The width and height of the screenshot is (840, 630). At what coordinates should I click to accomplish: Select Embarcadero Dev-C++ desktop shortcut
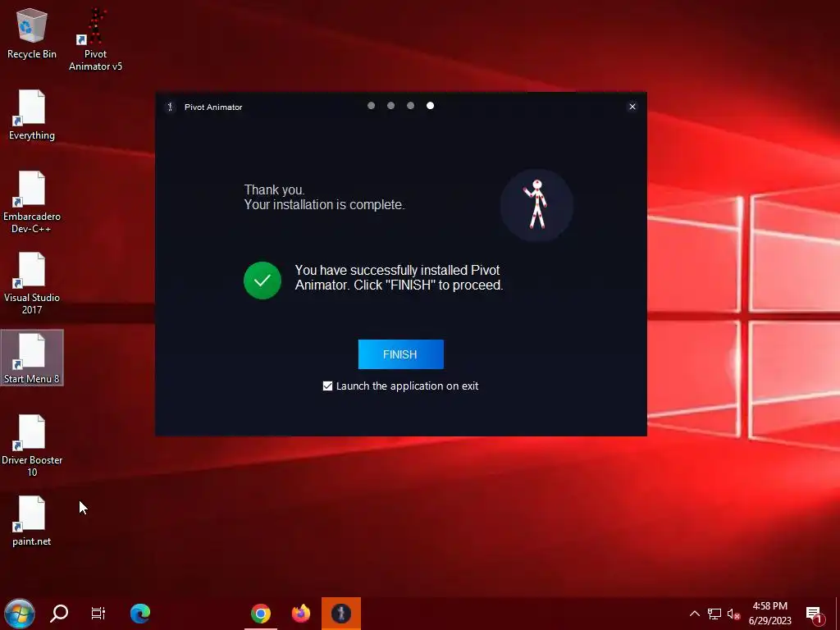32,202
